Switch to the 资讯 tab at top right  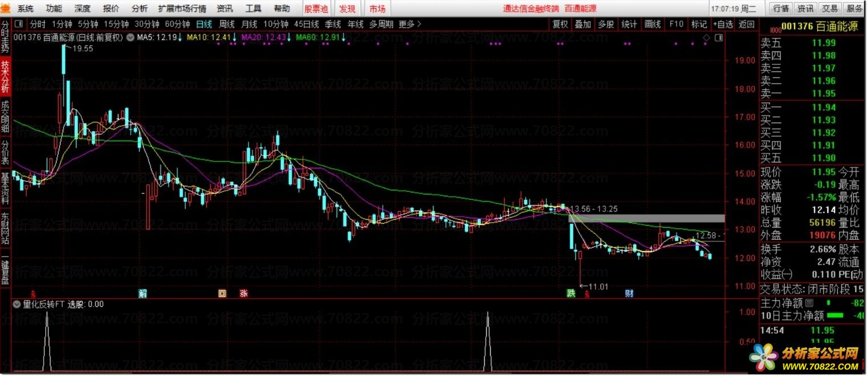tap(806, 9)
